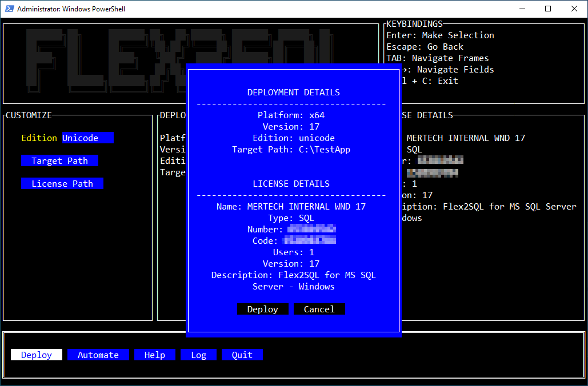Image resolution: width=588 pixels, height=386 pixels.
Task: Select Deploy from the bottom action bar
Action: click(x=36, y=355)
